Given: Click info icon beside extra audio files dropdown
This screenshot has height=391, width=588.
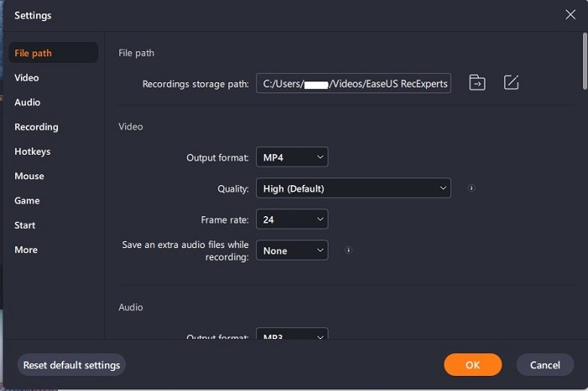Looking at the screenshot, I should point(349,250).
